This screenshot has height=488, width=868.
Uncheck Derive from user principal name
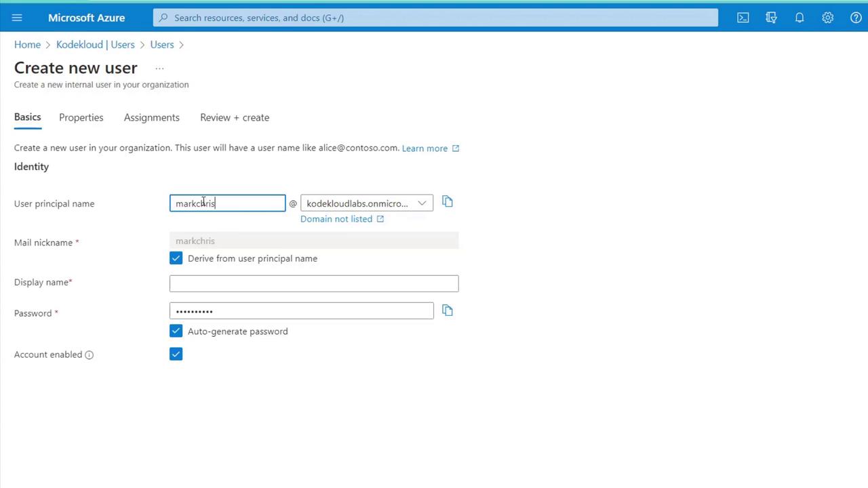coord(176,258)
